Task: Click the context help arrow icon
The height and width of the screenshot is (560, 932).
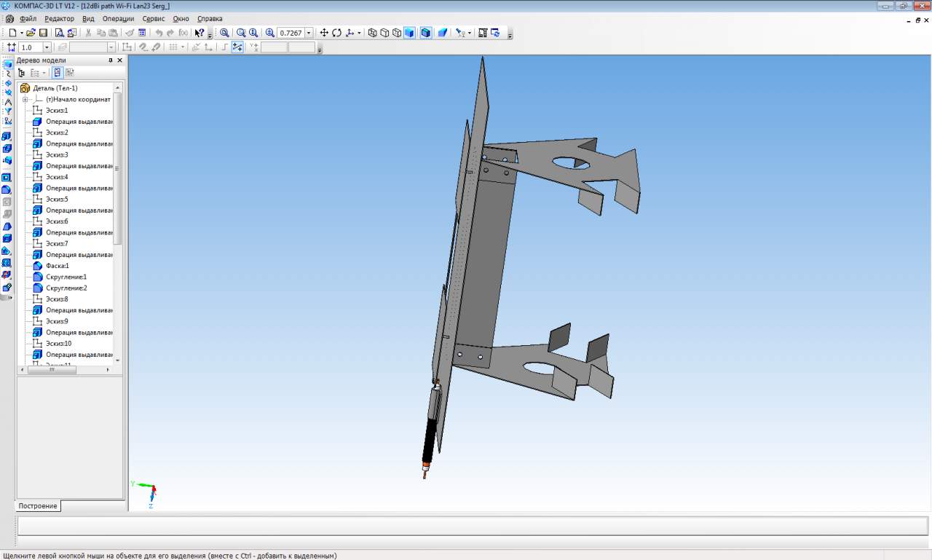Action: [200, 33]
